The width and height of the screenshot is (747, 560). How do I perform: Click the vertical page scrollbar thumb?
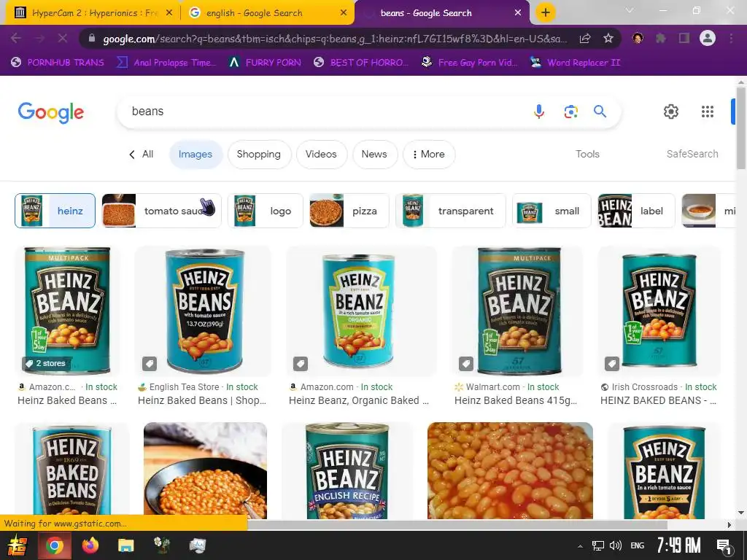pyautogui.click(x=741, y=128)
